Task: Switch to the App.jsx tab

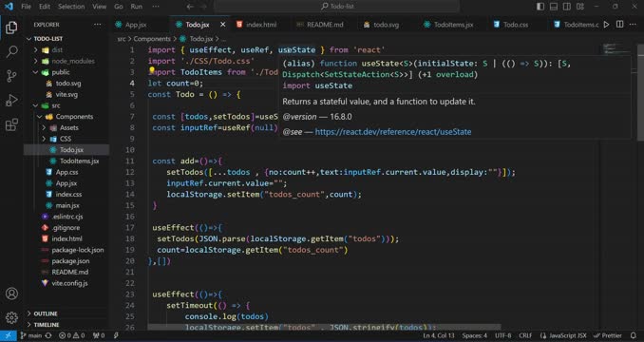Action: tap(136, 25)
